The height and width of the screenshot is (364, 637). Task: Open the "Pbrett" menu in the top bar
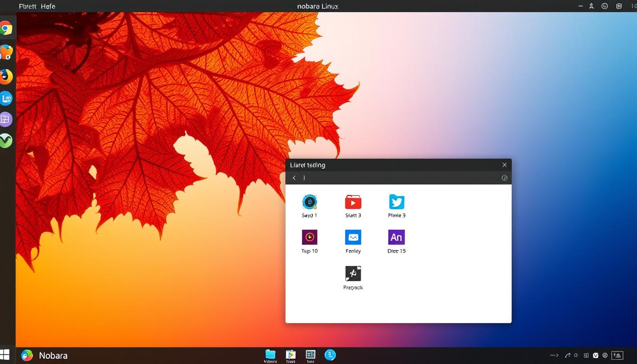click(x=26, y=6)
